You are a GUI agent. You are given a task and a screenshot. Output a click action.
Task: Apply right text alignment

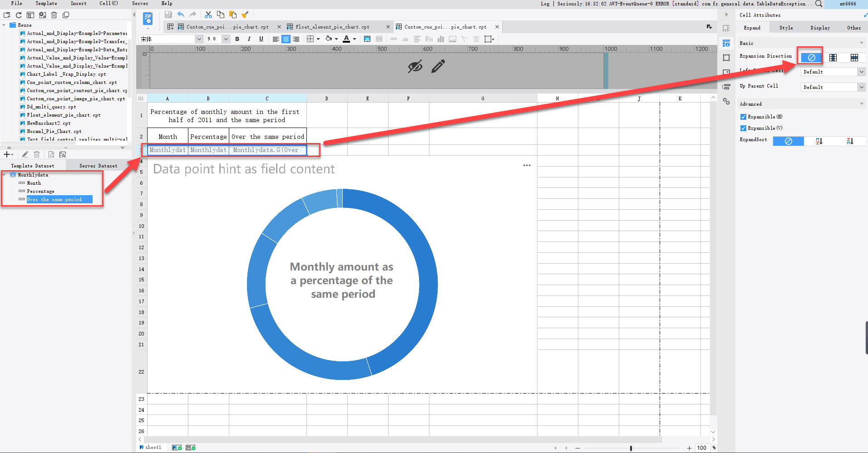(296, 39)
